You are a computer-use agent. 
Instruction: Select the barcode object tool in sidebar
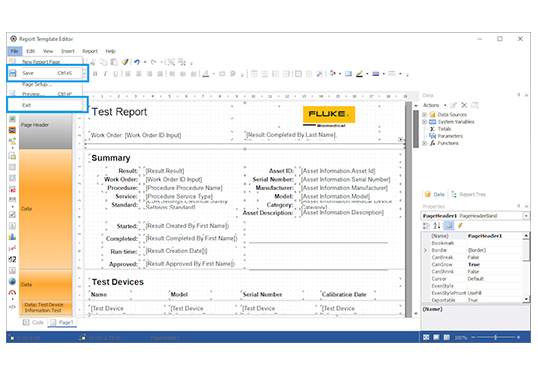pyautogui.click(x=12, y=199)
